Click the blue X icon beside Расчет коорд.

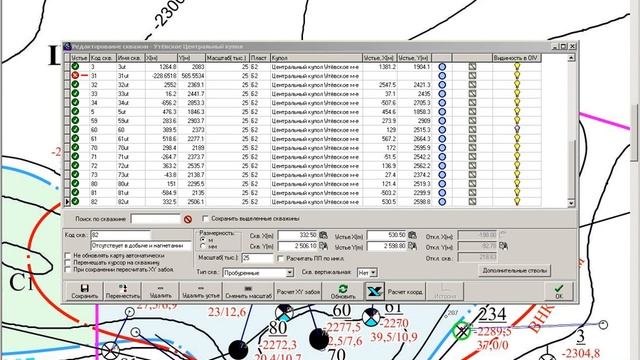374,291
